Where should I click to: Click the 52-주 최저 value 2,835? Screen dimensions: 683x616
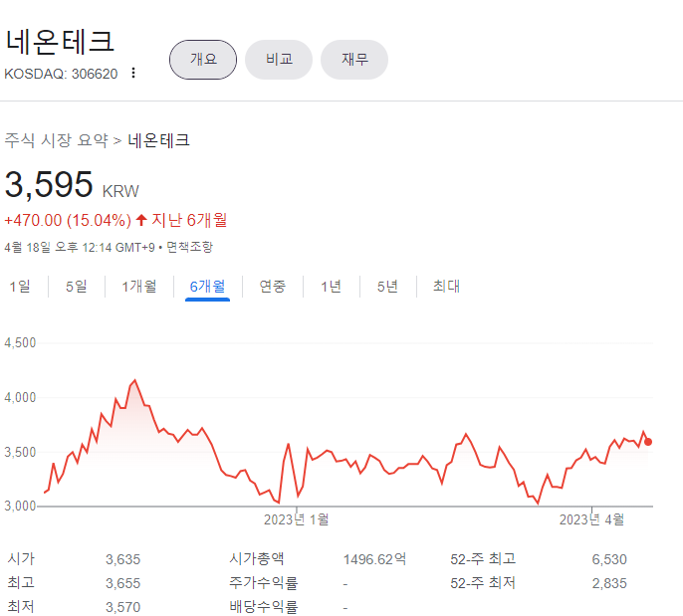pos(609,583)
